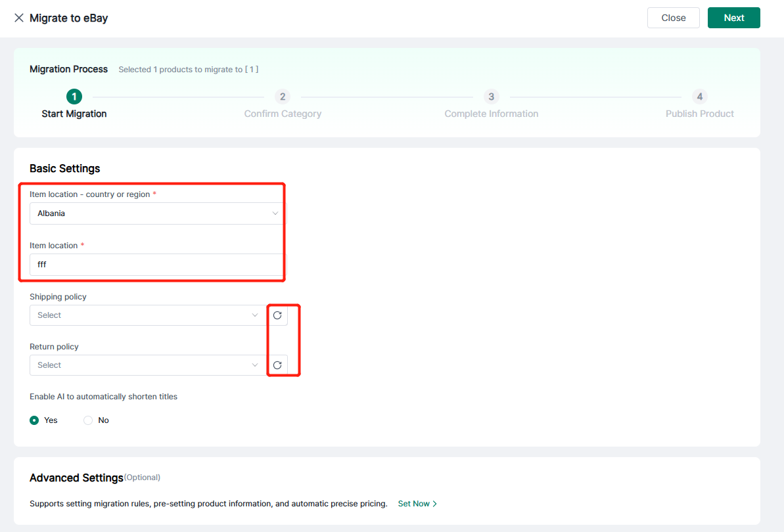784x532 pixels.
Task: Click the Item location text field
Action: 156,265
